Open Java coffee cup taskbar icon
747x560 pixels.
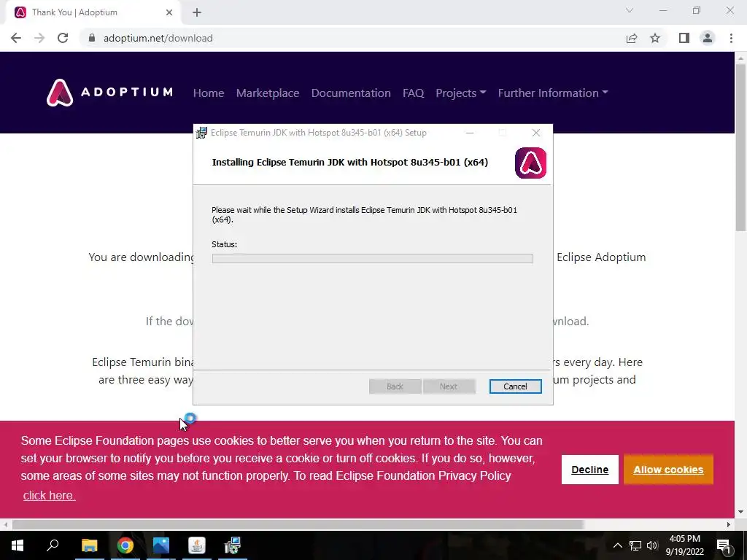click(197, 545)
